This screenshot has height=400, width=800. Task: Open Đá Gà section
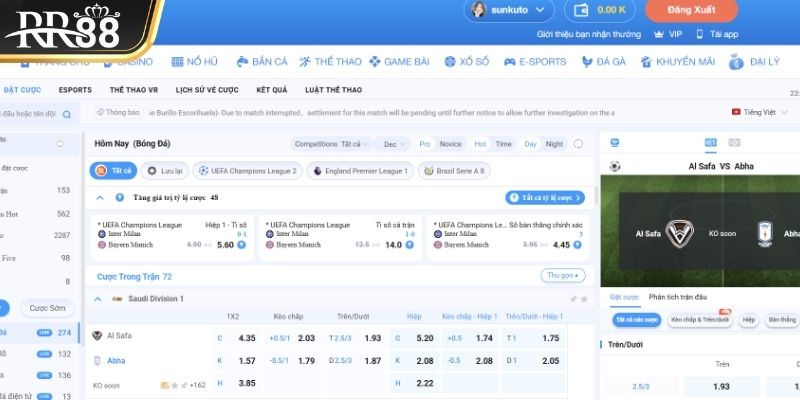pyautogui.click(x=604, y=62)
